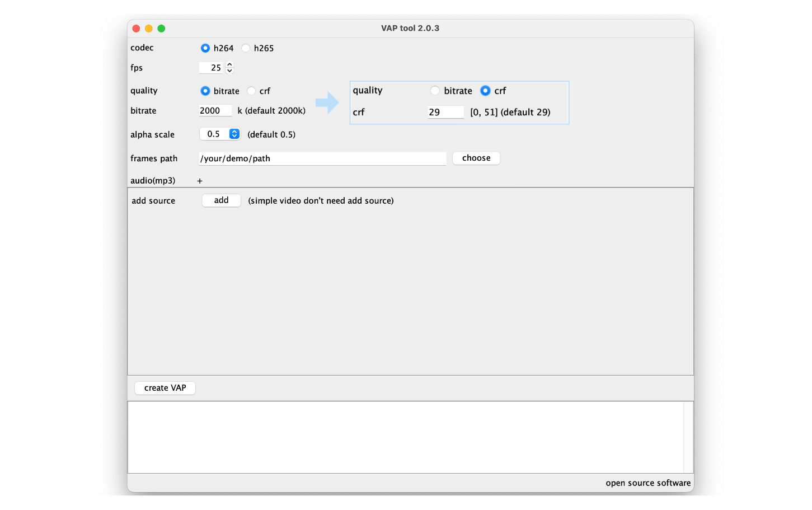Choose the crf quality radio next to the blue arrow

pyautogui.click(x=251, y=91)
